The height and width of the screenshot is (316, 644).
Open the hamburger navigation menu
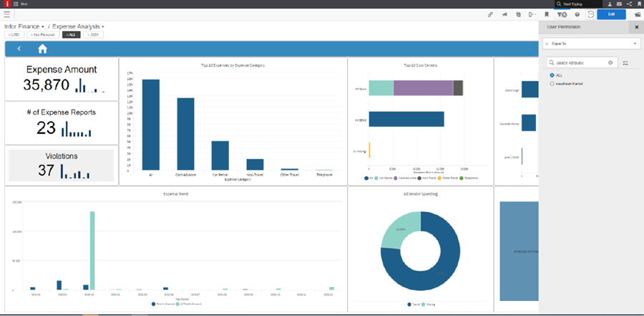7,14
